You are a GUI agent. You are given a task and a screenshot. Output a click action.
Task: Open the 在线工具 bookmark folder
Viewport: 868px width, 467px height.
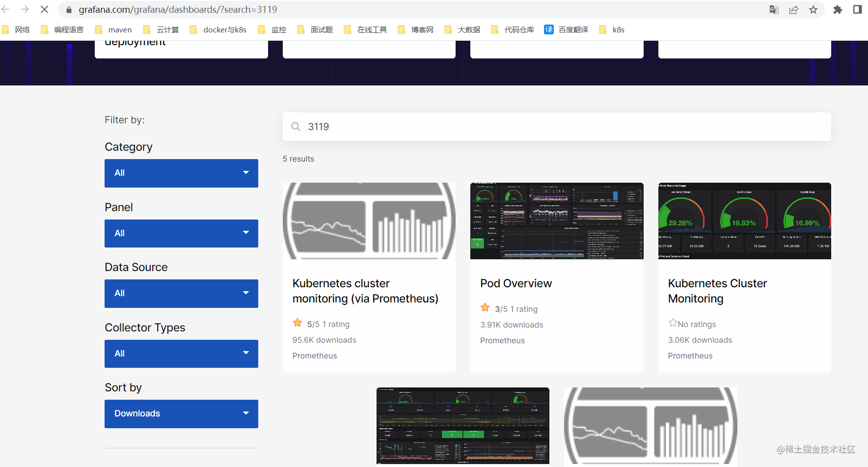click(365, 30)
